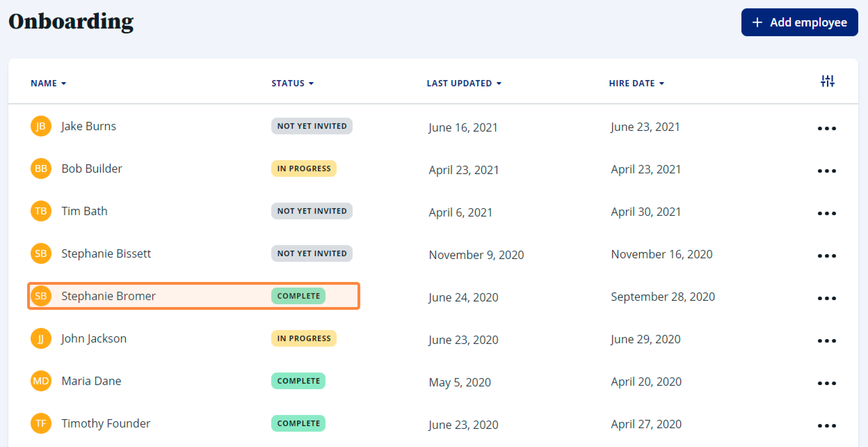The width and height of the screenshot is (868, 447).
Task: Click Timothy Founder's COMPLETE badge
Action: 298,423
